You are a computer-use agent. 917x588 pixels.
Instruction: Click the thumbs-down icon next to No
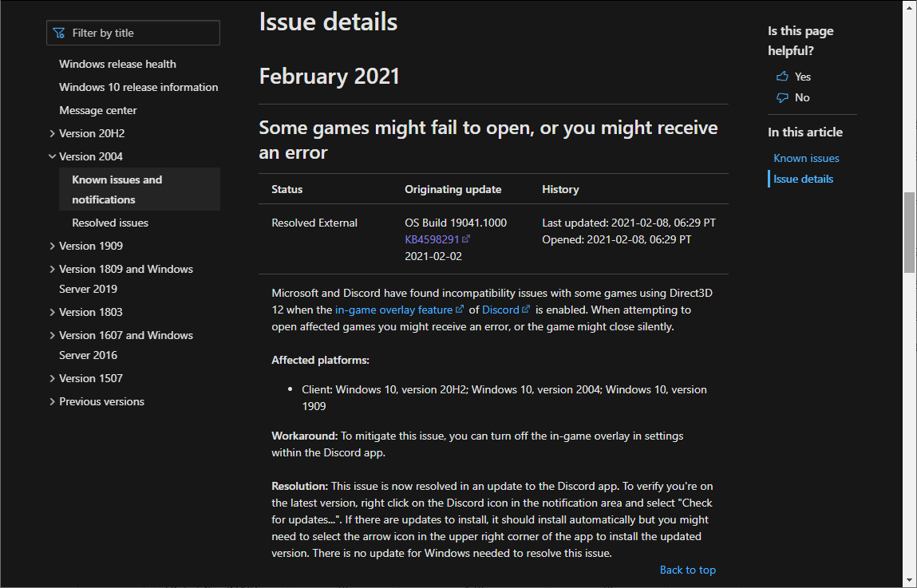781,97
